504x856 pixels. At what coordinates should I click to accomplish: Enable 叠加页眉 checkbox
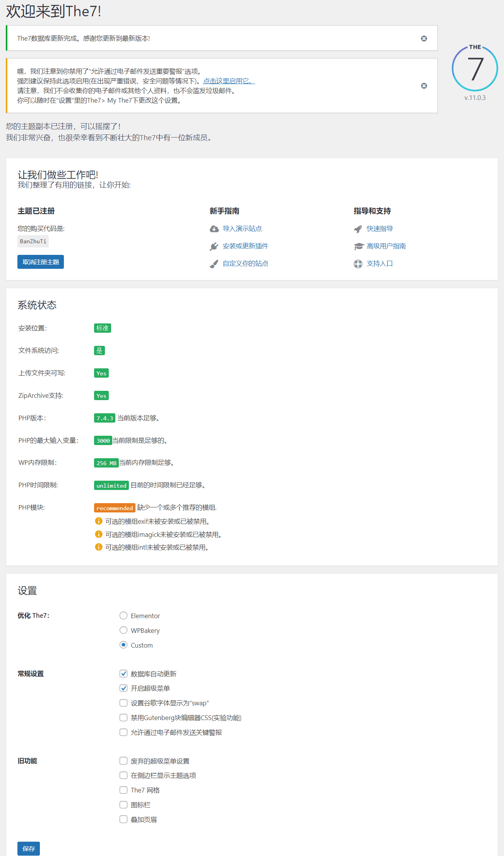click(123, 819)
